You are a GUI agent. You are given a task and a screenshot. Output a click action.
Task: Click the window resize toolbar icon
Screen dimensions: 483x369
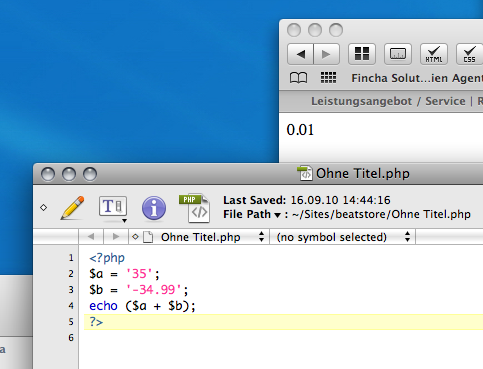(398, 54)
